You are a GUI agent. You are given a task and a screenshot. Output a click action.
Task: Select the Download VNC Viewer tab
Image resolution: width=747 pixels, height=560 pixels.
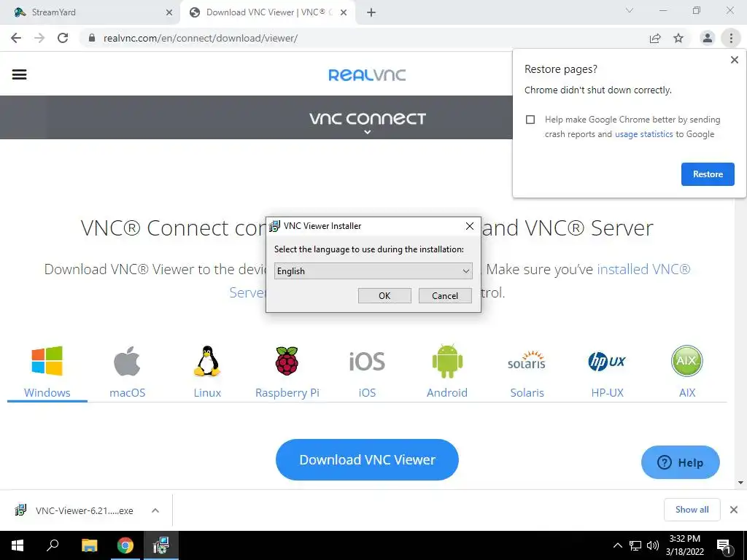pyautogui.click(x=268, y=12)
